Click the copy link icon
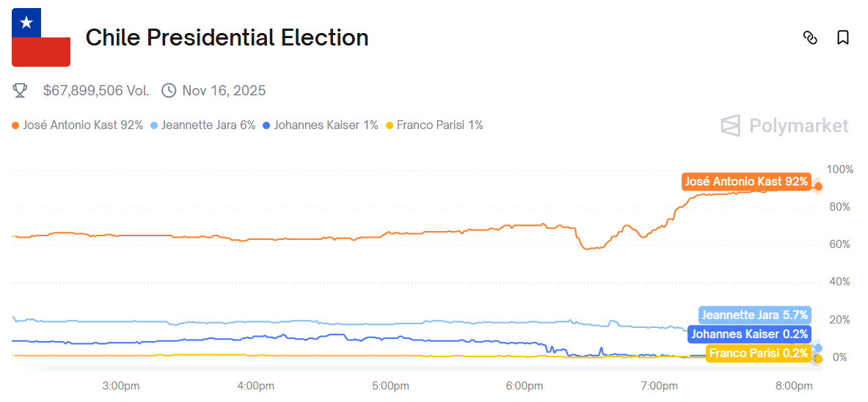868x402 pixels. coord(810,37)
